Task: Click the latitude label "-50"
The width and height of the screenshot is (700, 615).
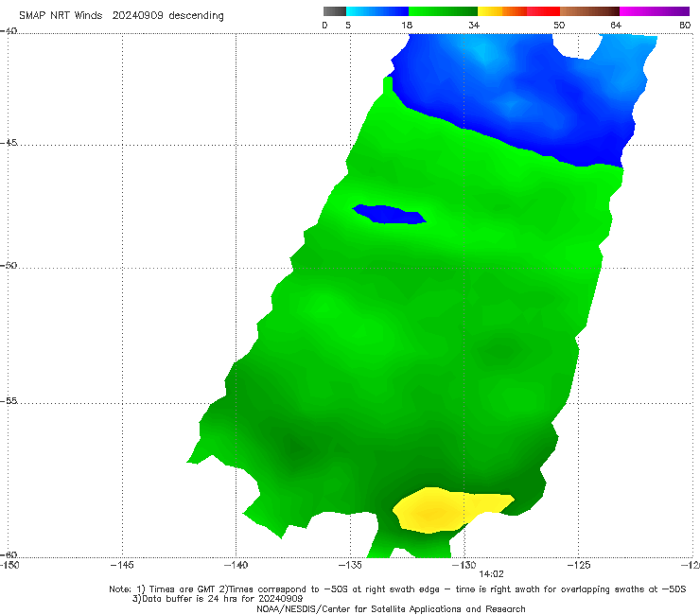Action: pos(8,265)
